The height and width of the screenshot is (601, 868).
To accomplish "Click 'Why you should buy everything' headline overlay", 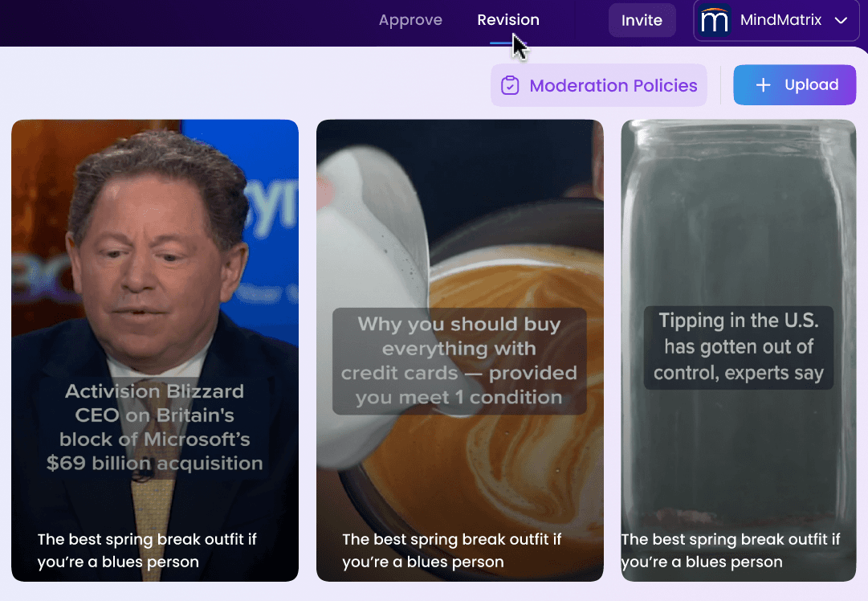I will tap(459, 361).
